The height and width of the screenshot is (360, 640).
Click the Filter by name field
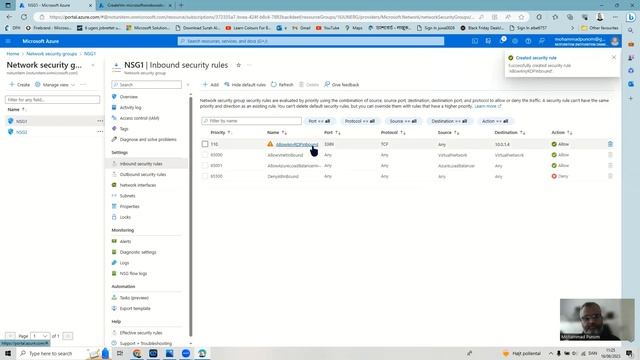251,121
